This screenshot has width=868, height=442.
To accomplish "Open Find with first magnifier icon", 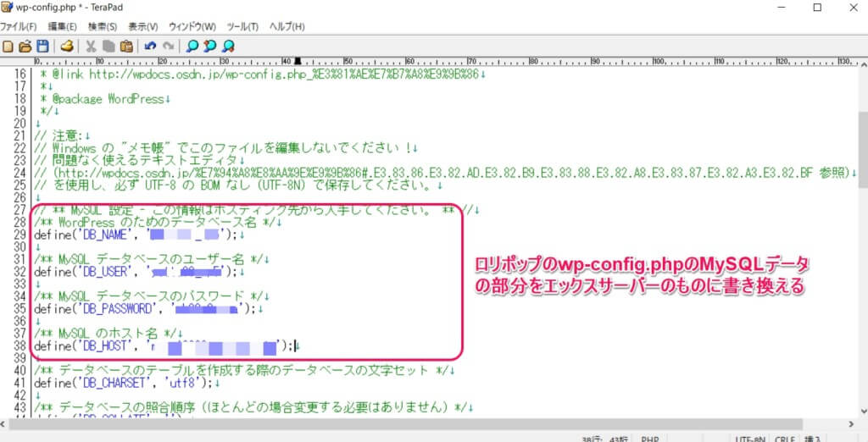I will [192, 47].
